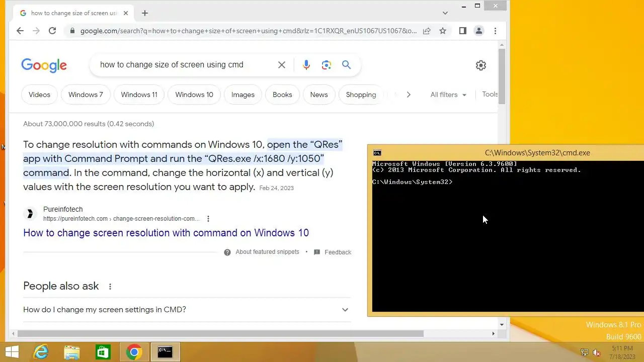The image size is (644, 362).
Task: Click the share page icon in the address bar
Action: click(427, 31)
